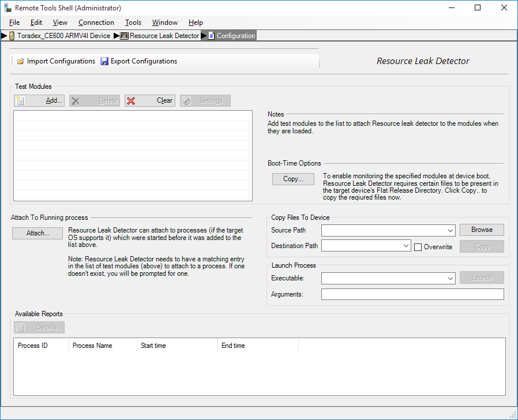Click the Browse button for Source Path
Image resolution: width=518 pixels, height=420 pixels.
point(482,230)
